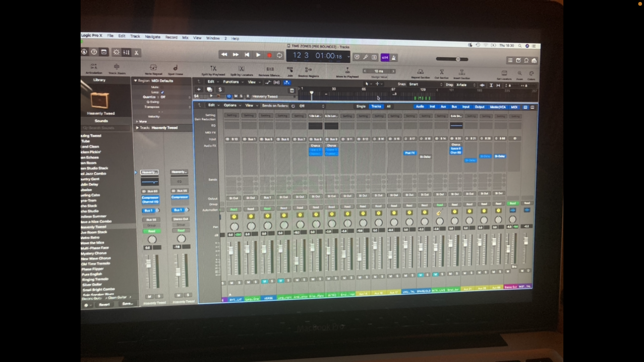Open the Mix menu
Viewport: 644px width, 362px height.
[185, 37]
